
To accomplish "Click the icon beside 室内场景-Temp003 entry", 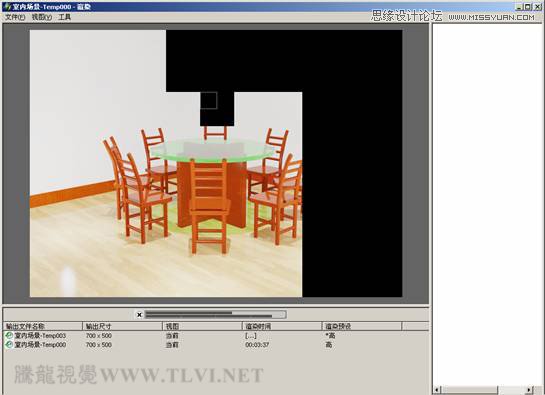I will point(9,336).
